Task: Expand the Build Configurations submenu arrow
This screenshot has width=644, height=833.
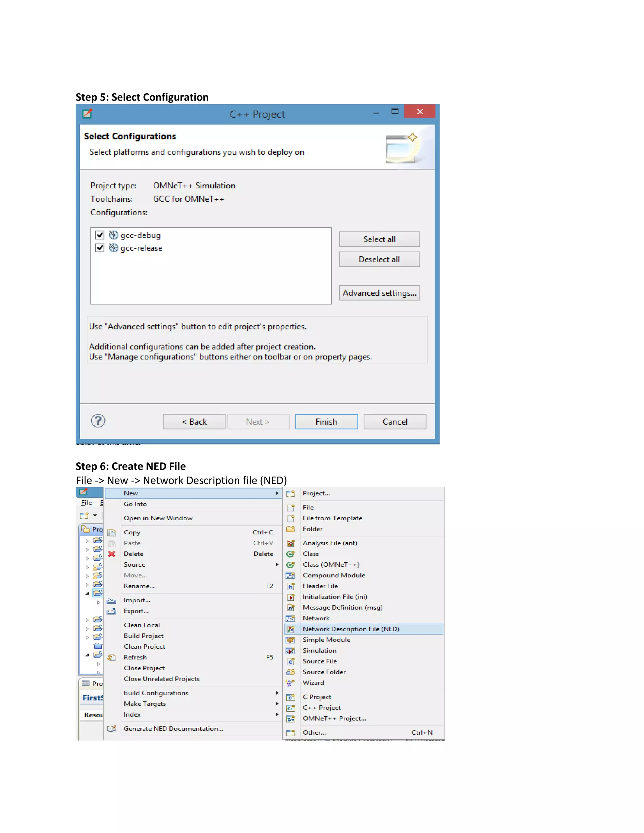Action: click(x=277, y=692)
